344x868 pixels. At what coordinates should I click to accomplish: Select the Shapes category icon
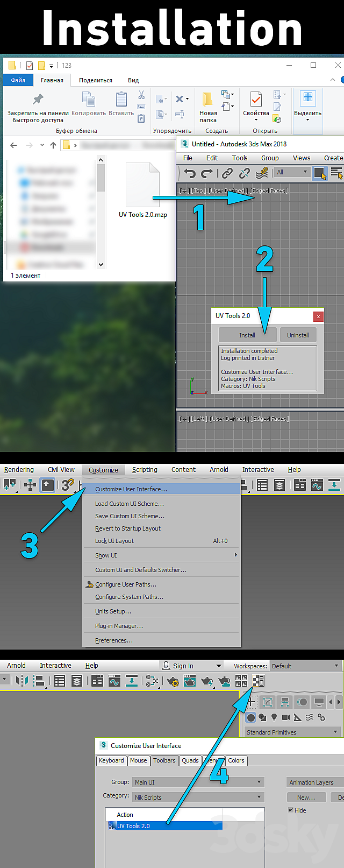(262, 717)
